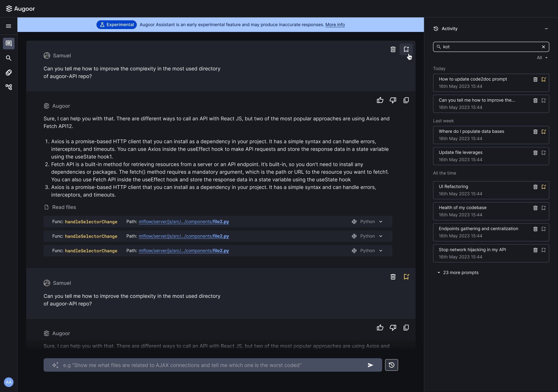This screenshot has width=558, height=392.
Task: Delete 'Stop network hijacking in my API'
Action: [x=535, y=250]
